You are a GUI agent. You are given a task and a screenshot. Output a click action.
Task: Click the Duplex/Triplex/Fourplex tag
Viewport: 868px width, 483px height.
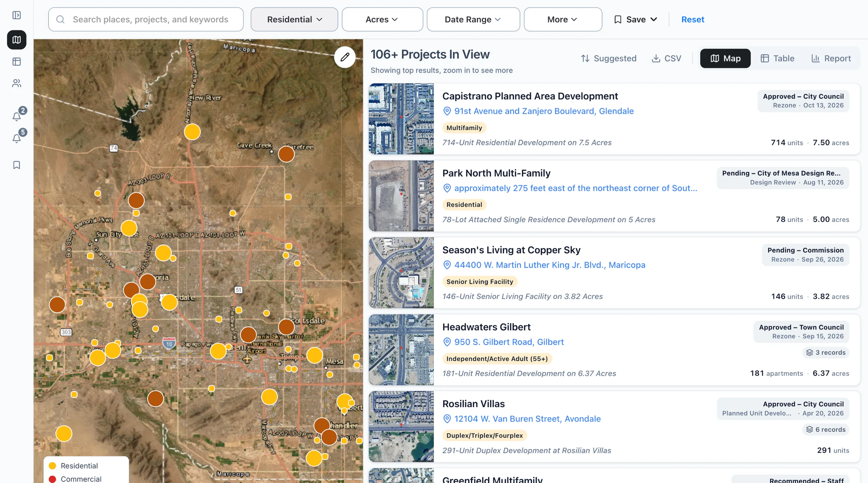click(485, 436)
